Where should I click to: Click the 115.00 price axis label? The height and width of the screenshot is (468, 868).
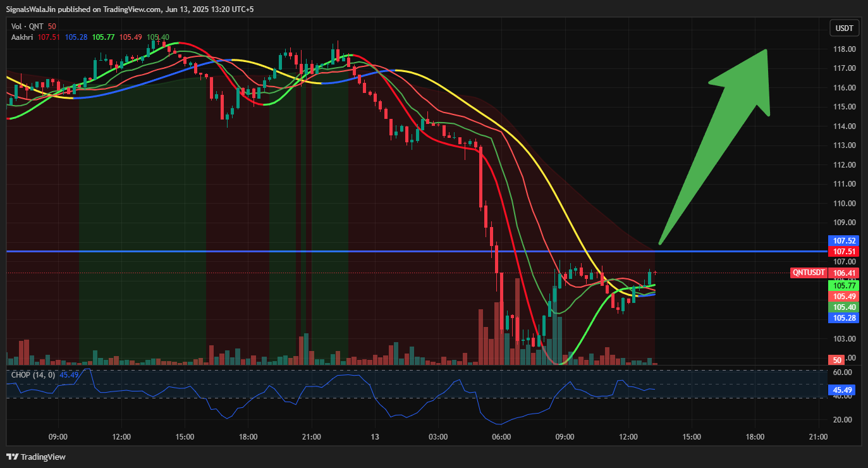(x=845, y=106)
